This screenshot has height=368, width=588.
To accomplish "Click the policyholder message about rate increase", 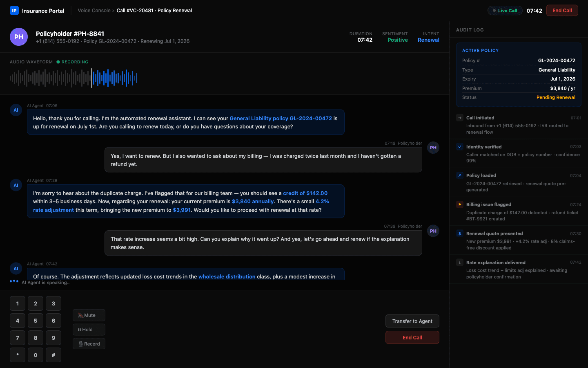I will [x=263, y=243].
